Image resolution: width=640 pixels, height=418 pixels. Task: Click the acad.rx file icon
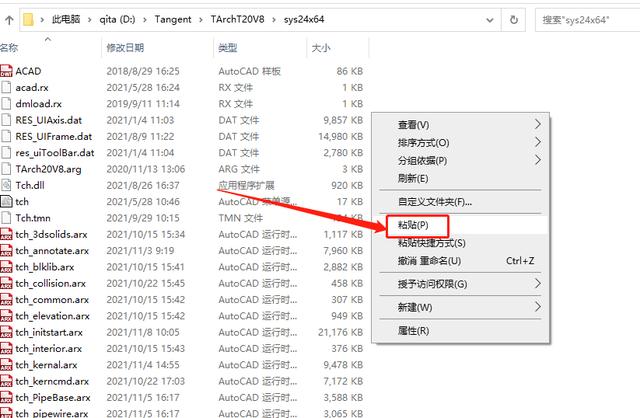click(x=6, y=87)
